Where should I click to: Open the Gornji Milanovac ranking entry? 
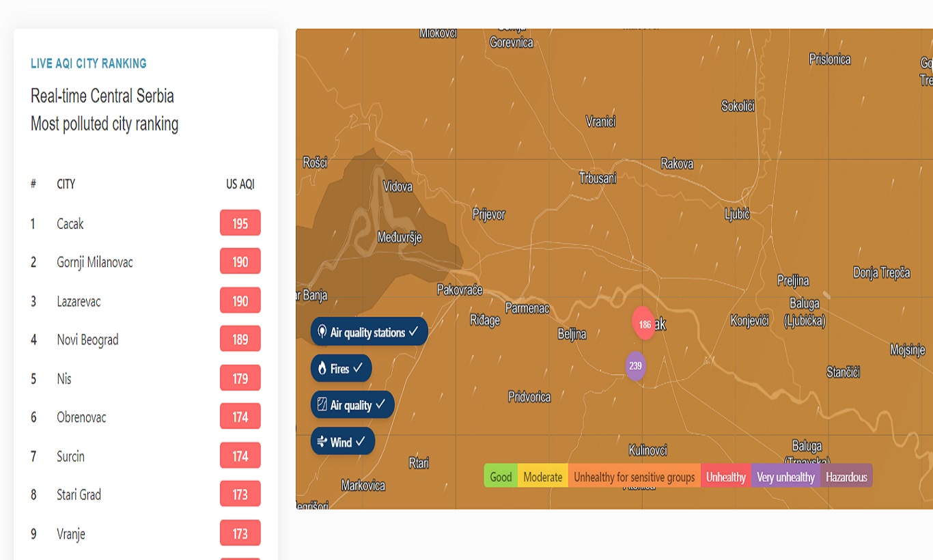coord(145,262)
